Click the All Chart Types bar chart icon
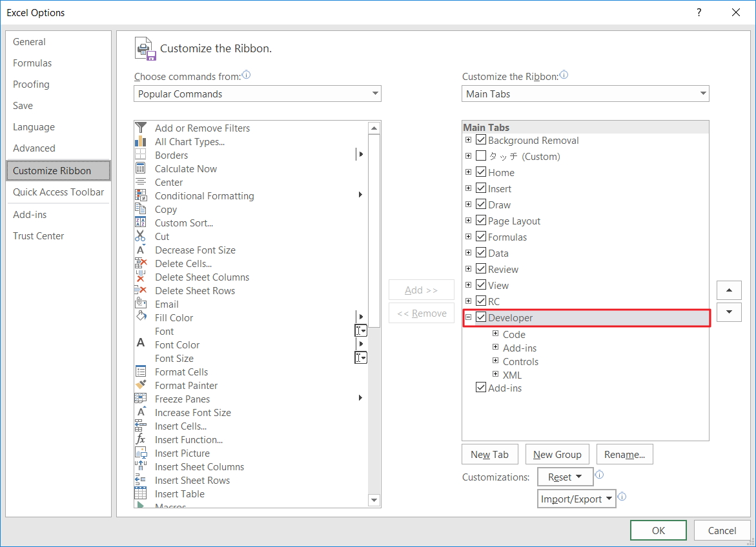 point(140,141)
